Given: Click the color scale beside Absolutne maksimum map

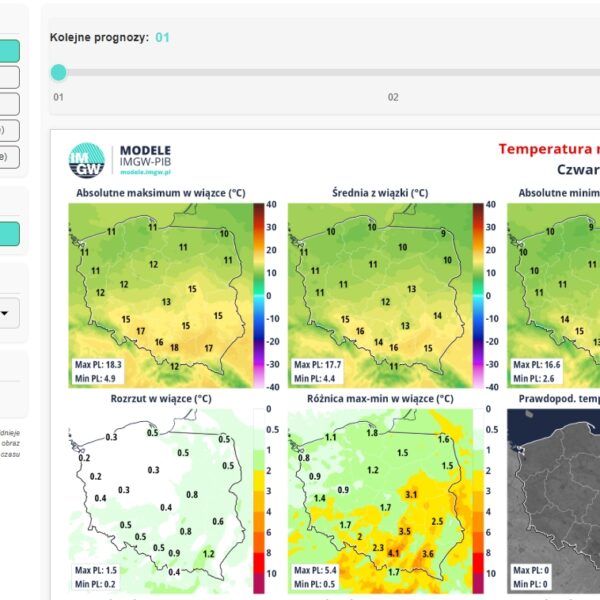Looking at the screenshot, I should (258, 295).
